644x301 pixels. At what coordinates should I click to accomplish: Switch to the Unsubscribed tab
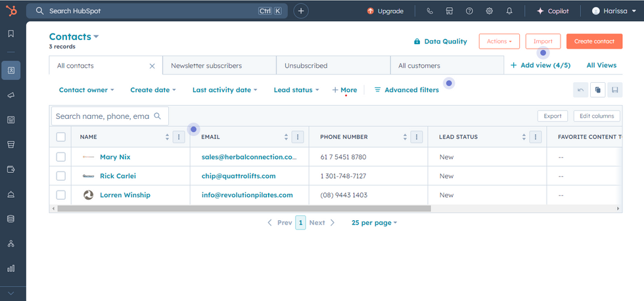333,66
